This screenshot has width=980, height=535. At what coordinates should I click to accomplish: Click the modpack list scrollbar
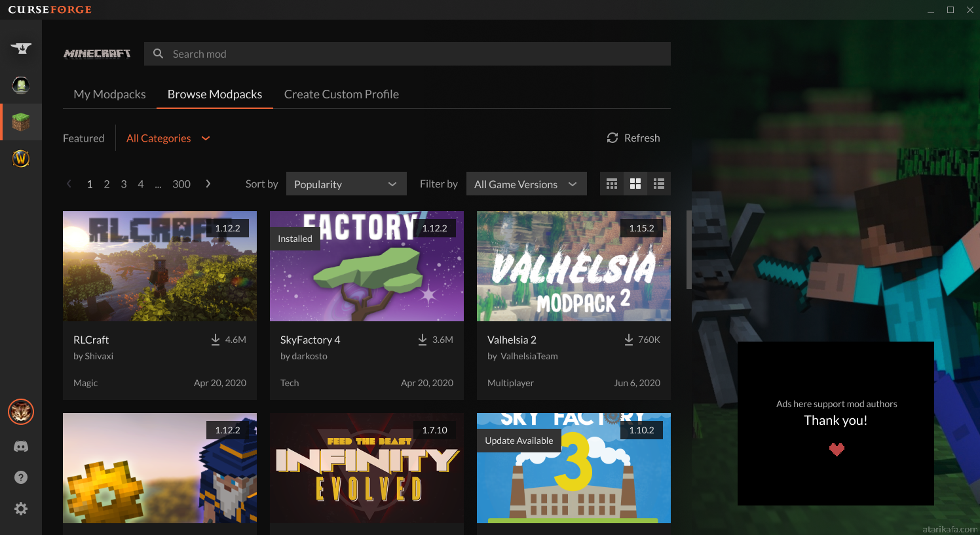(x=688, y=250)
